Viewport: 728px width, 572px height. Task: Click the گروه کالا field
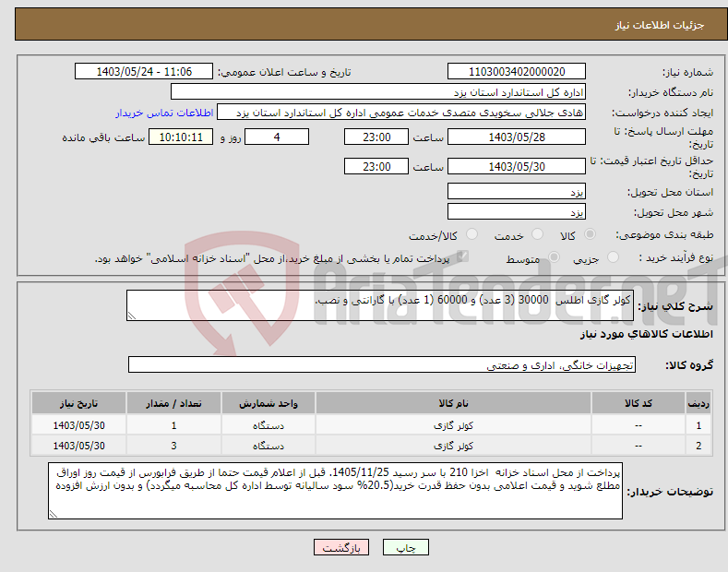click(x=382, y=365)
